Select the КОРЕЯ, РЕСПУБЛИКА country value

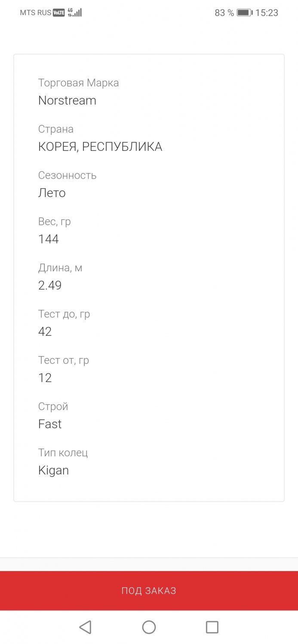[x=100, y=147]
